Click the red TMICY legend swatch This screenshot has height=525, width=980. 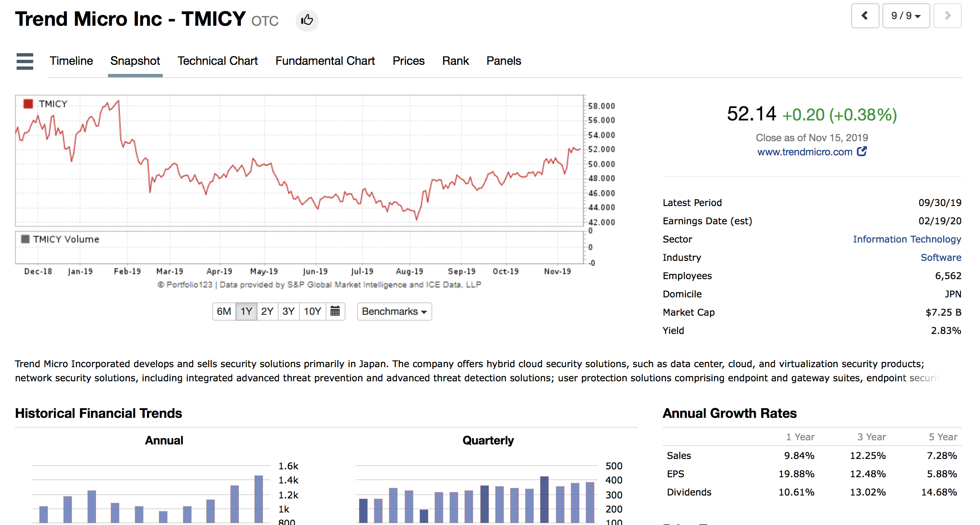28,104
